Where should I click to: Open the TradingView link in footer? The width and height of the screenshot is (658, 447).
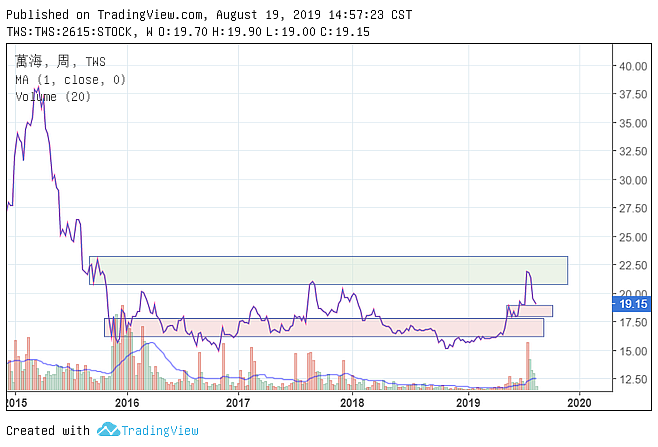click(x=160, y=431)
